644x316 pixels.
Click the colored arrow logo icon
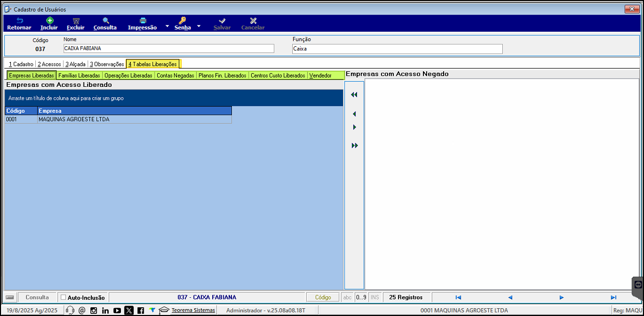153,310
